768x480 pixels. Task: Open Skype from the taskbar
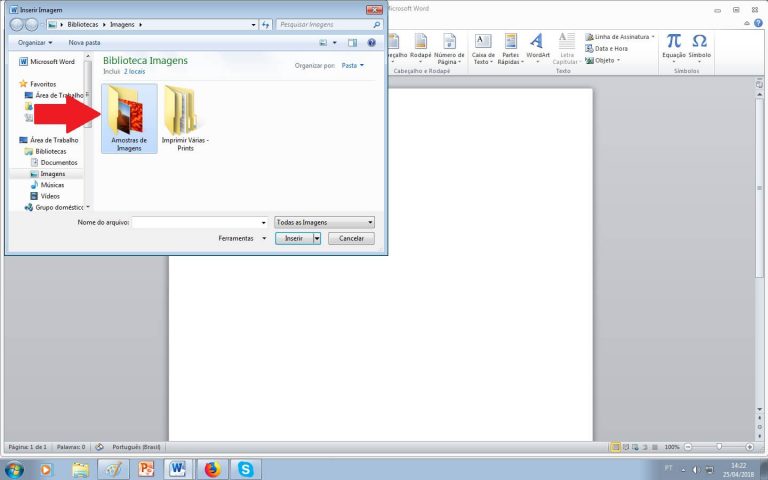pyautogui.click(x=245, y=469)
